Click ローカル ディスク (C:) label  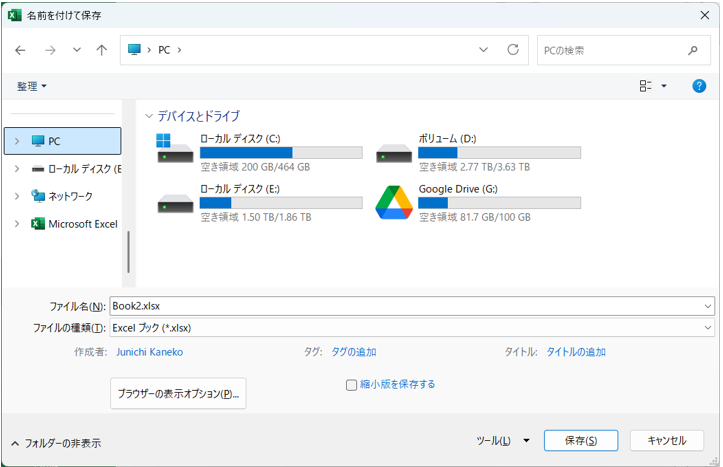coord(240,139)
